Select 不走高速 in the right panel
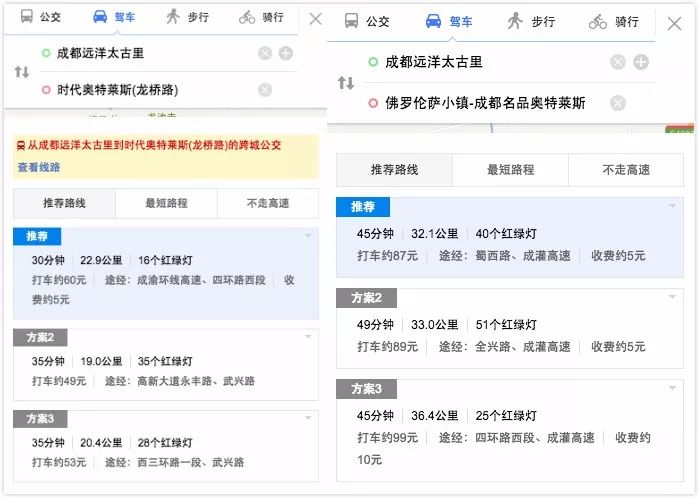Image resolution: width=699 pixels, height=498 pixels. coord(626,170)
